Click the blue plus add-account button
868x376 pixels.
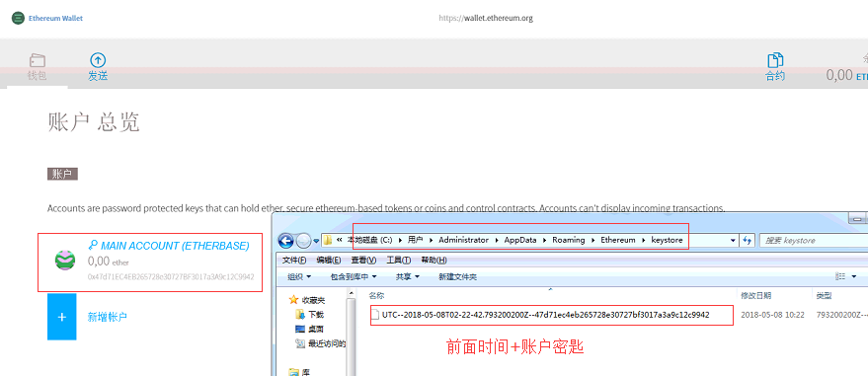pyautogui.click(x=62, y=316)
